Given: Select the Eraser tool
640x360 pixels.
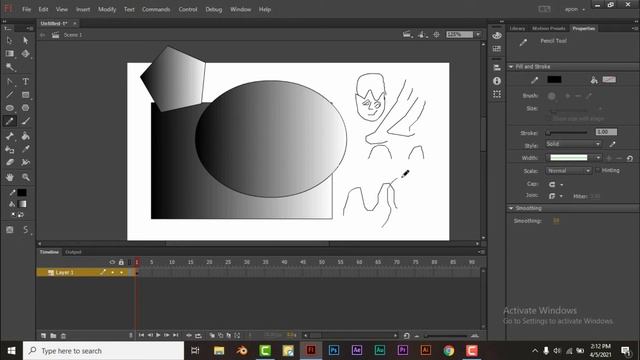Looking at the screenshot, I should click(x=9, y=162).
